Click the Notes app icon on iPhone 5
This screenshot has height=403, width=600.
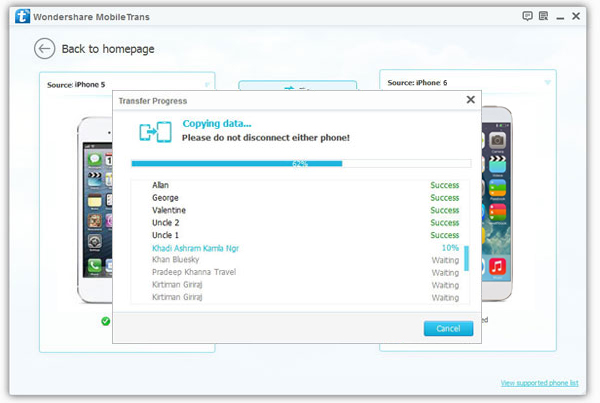click(x=95, y=201)
